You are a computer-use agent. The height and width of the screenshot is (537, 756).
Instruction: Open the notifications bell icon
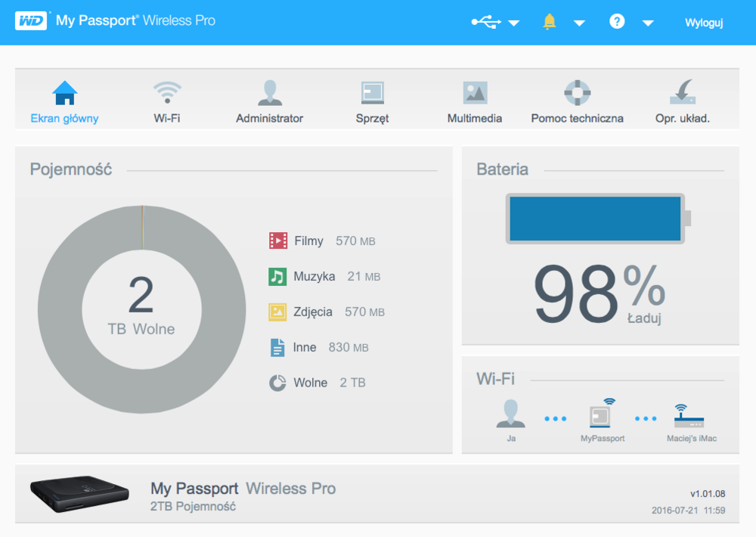coord(549,22)
